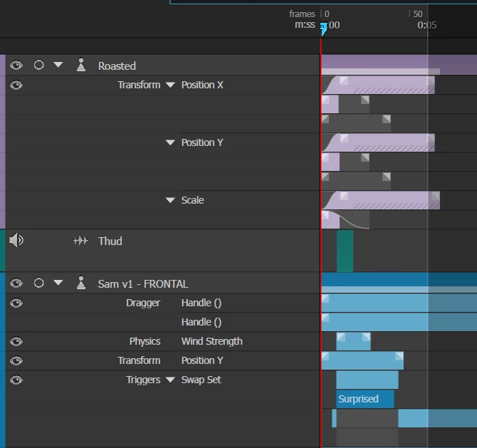Click the puppet icon beside Roasted
477x448 pixels.
click(x=81, y=65)
